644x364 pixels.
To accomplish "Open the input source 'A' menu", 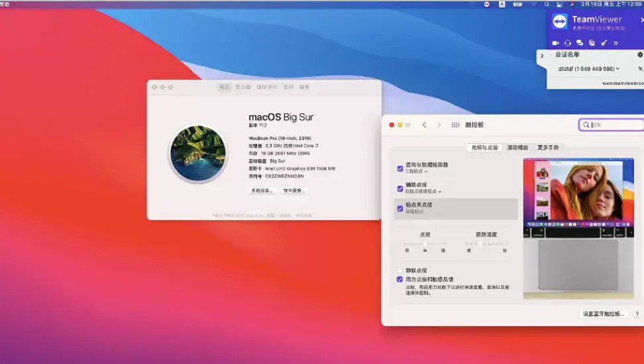I will [502, 4].
